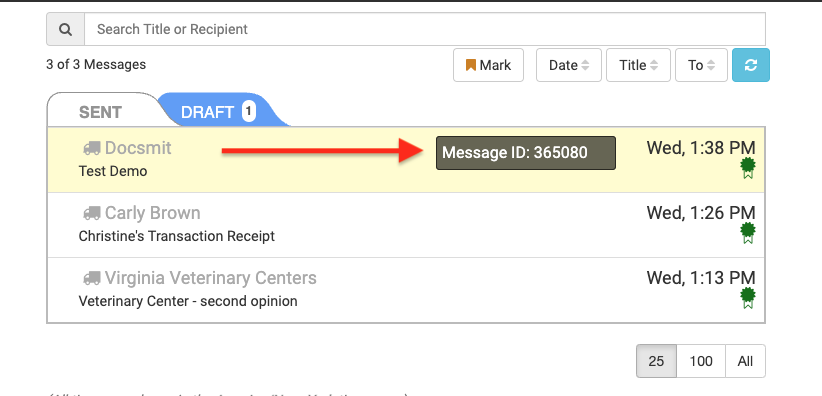Screen dimensions: 822x396
Task: Sort messages by Date
Action: click(x=569, y=65)
